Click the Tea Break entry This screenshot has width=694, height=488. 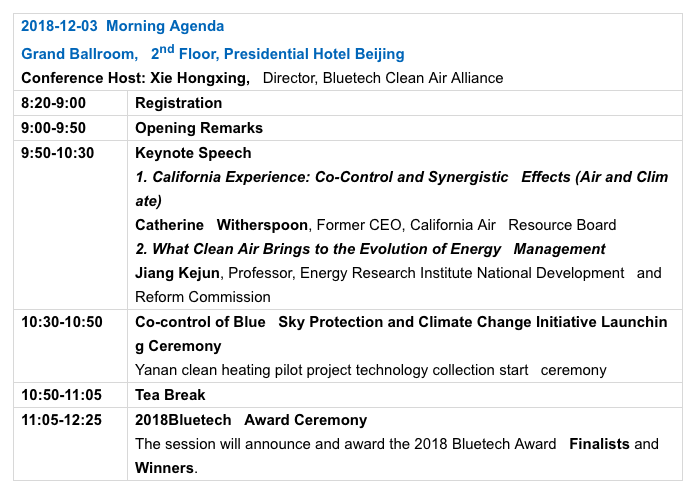coord(170,395)
